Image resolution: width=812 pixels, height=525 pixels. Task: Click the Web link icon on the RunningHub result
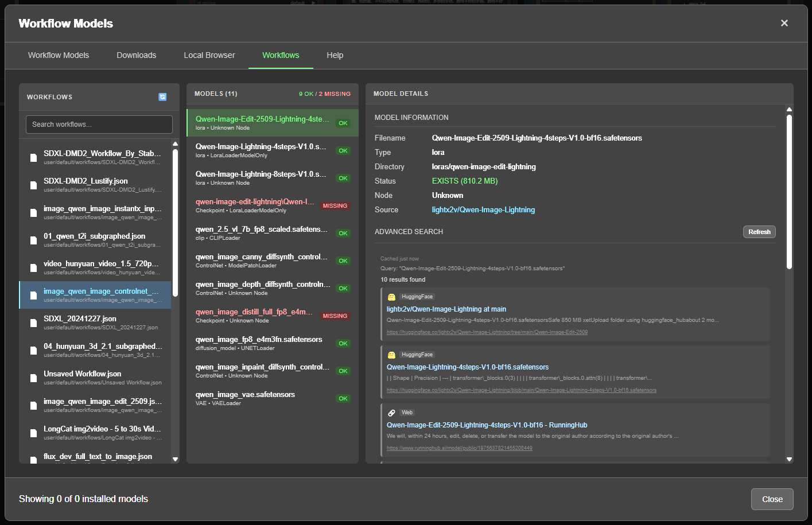point(391,413)
